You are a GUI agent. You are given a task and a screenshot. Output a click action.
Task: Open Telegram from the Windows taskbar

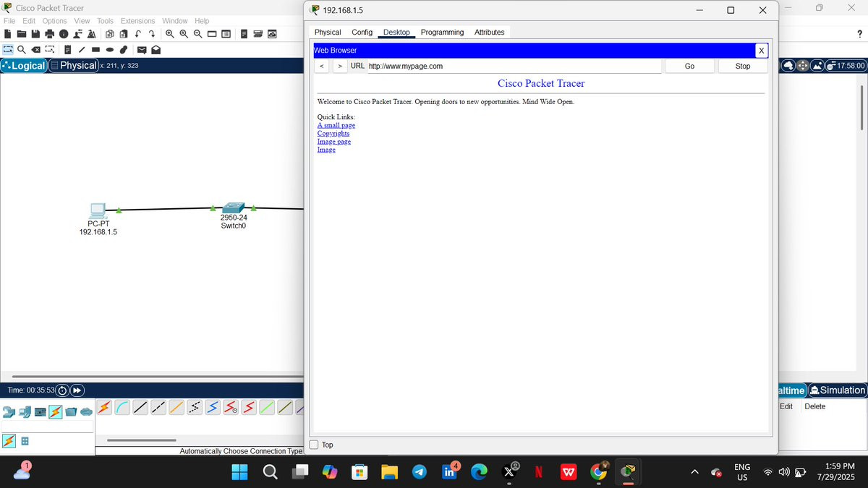[420, 472]
